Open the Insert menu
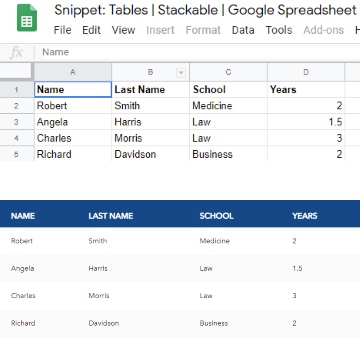360x360 pixels. [x=160, y=30]
